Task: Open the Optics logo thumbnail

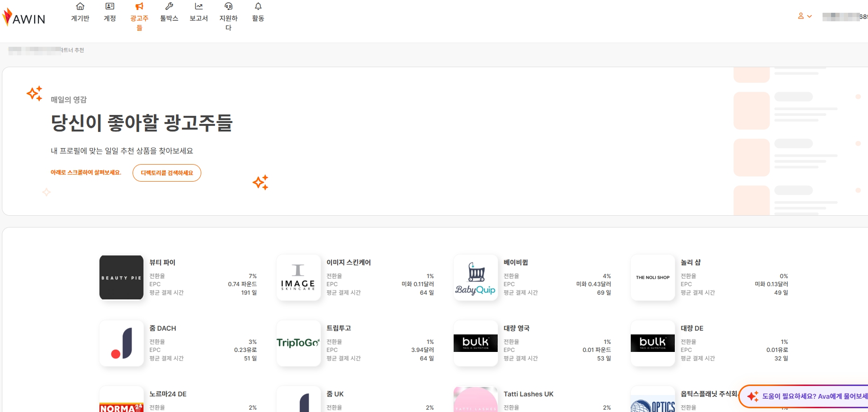Action: pos(653,399)
